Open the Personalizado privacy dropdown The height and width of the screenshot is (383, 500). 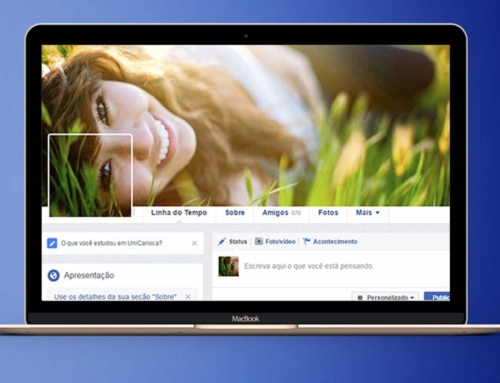[385, 297]
